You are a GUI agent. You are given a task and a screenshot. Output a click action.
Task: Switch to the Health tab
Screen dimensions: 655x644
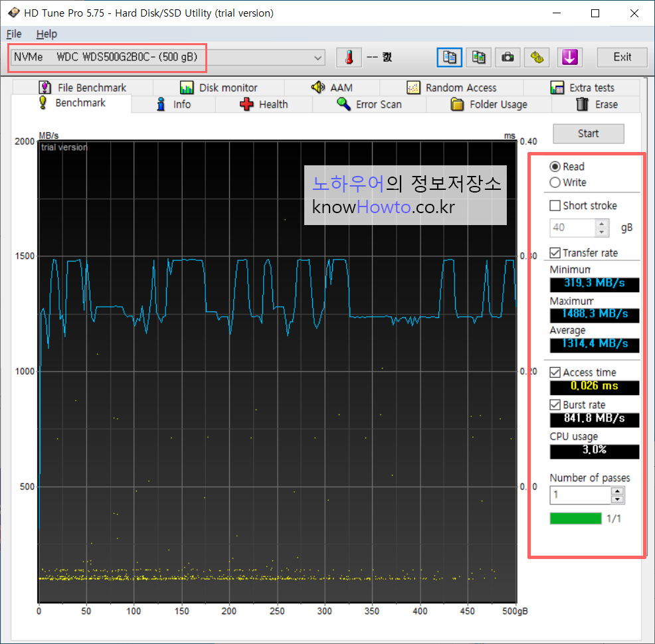coord(264,104)
